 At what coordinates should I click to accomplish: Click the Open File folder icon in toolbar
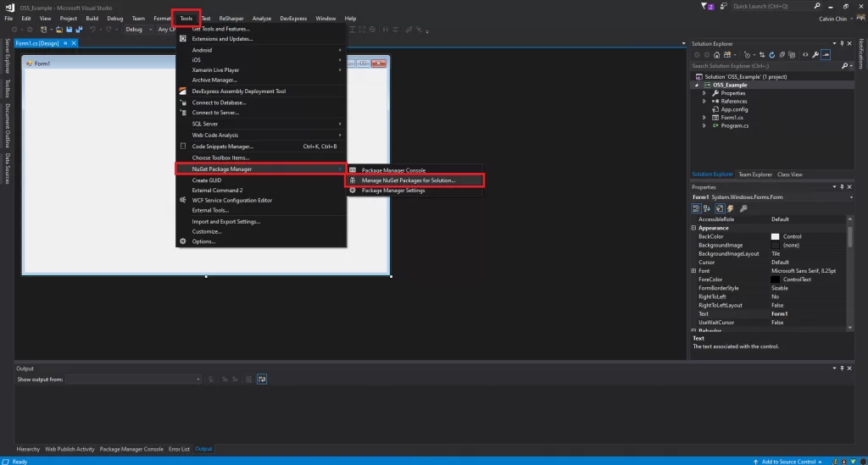click(x=58, y=30)
